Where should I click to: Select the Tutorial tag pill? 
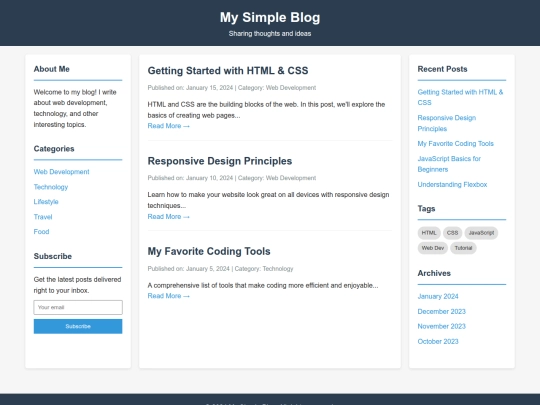pyautogui.click(x=463, y=248)
